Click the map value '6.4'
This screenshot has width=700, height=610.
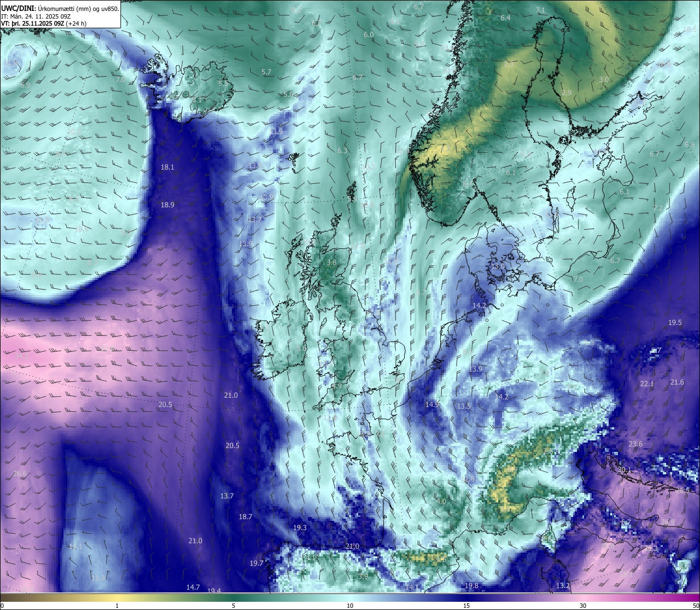pos(505,18)
